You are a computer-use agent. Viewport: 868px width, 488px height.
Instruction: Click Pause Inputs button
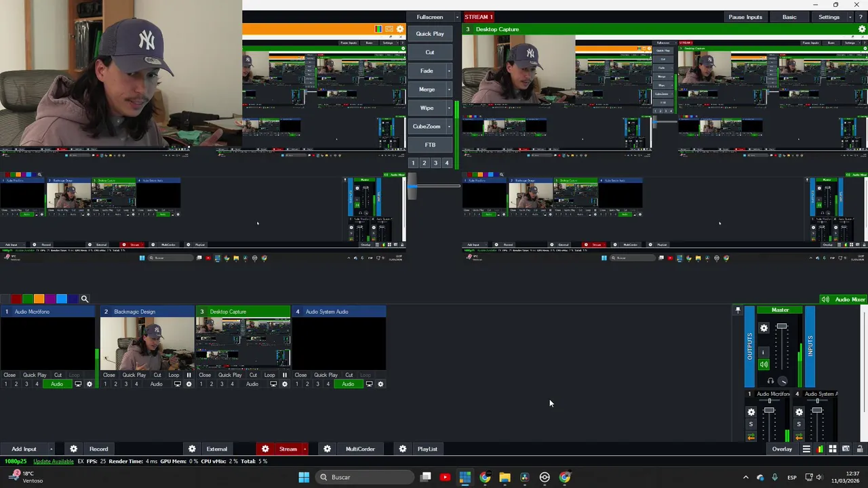pos(745,17)
